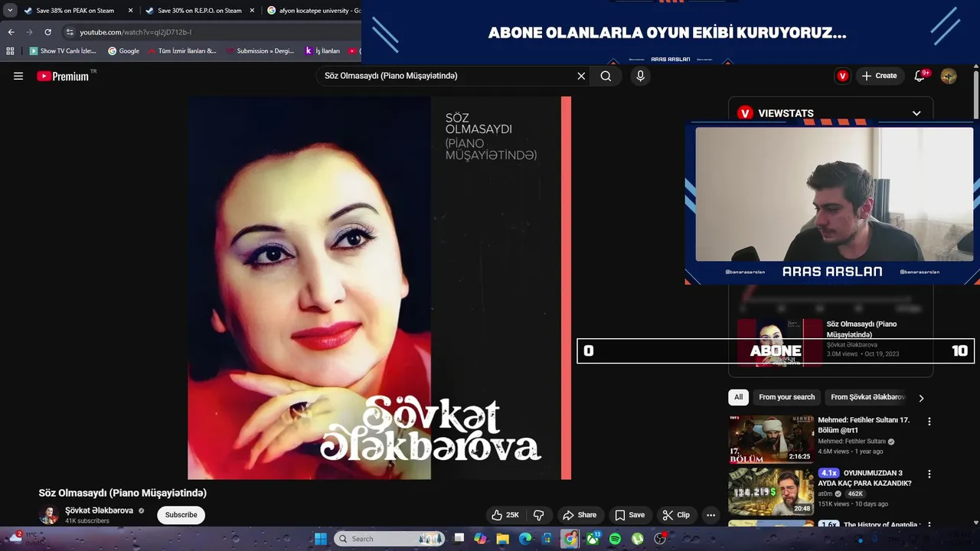Open the Google bookmark
The width and height of the screenshot is (980, 551).
pyautogui.click(x=123, y=51)
